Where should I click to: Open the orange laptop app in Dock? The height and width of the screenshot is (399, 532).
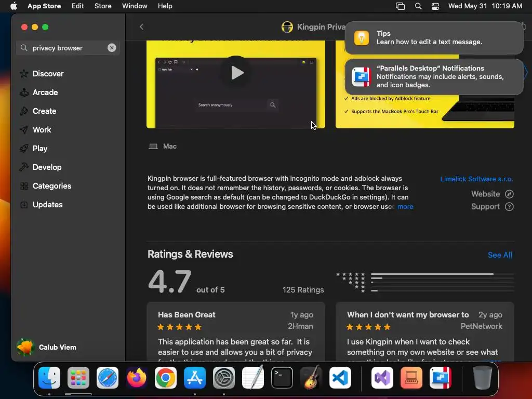coord(411,378)
